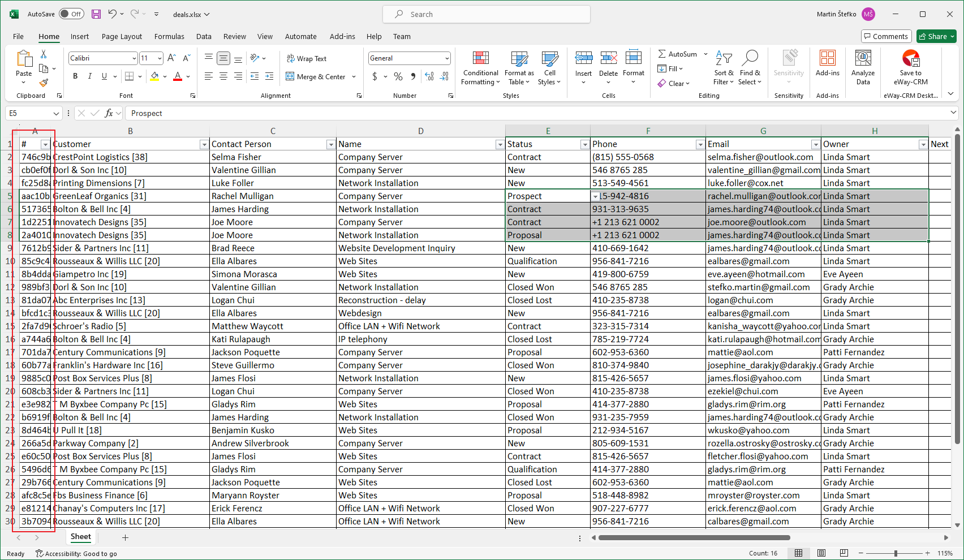Click into the Search box
964x560 pixels.
(x=487, y=14)
